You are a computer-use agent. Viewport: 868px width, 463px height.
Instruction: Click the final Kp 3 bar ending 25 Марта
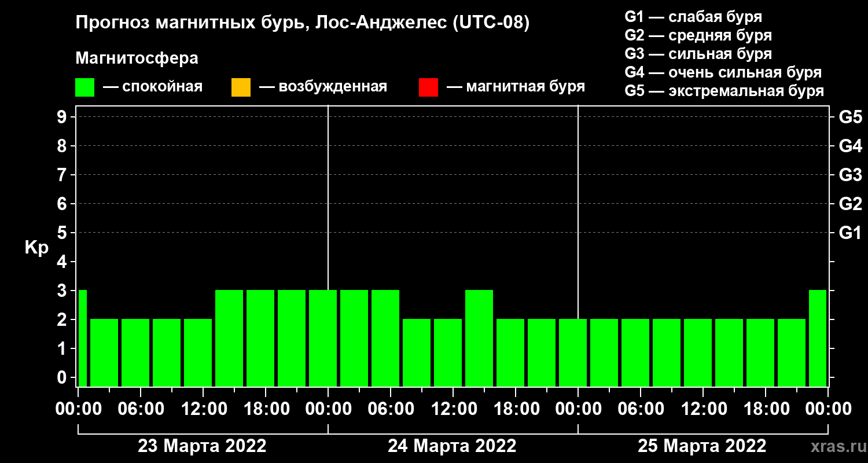point(818,338)
